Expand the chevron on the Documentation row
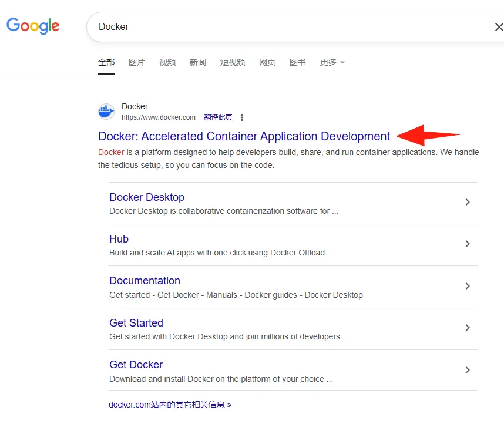The width and height of the screenshot is (504, 424). click(468, 286)
